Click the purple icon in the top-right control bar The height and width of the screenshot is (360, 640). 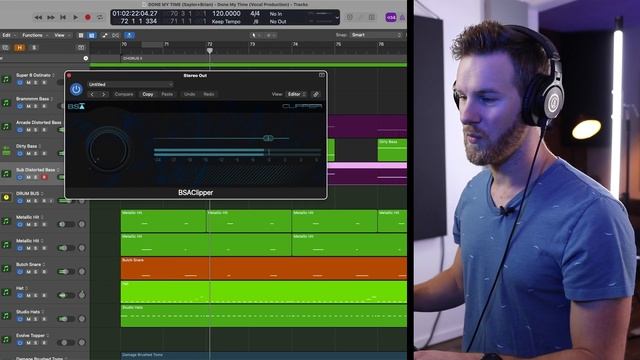(x=391, y=18)
